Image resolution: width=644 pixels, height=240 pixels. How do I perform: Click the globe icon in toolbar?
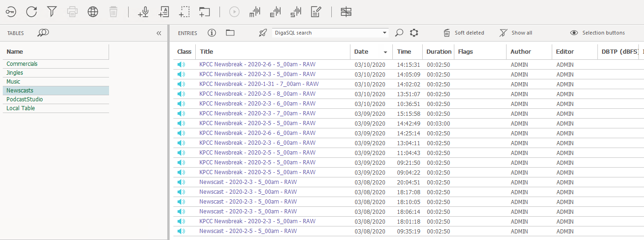point(93,12)
